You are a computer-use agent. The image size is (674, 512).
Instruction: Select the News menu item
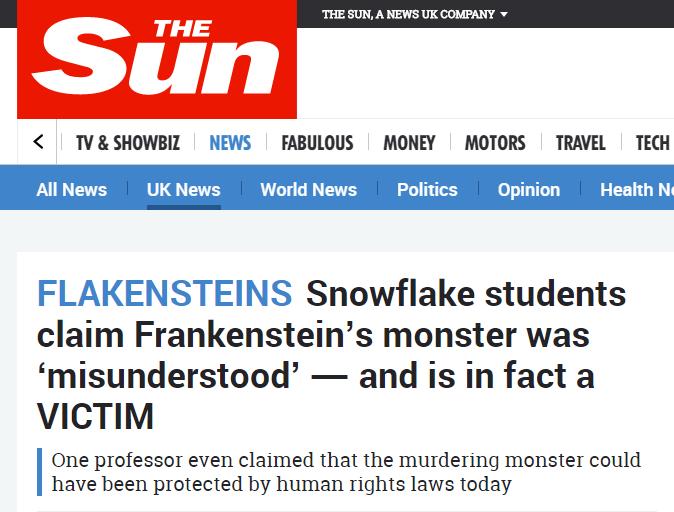tap(230, 143)
